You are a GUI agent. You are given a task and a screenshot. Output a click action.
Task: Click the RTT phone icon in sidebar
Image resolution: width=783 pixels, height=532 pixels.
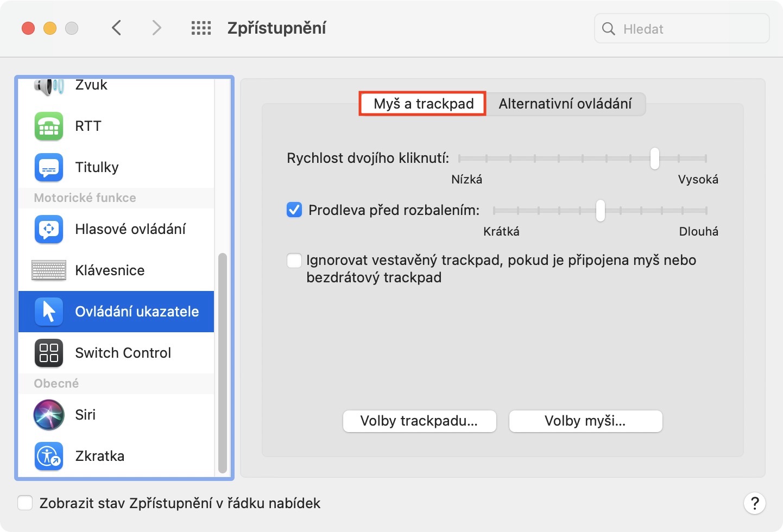(49, 126)
